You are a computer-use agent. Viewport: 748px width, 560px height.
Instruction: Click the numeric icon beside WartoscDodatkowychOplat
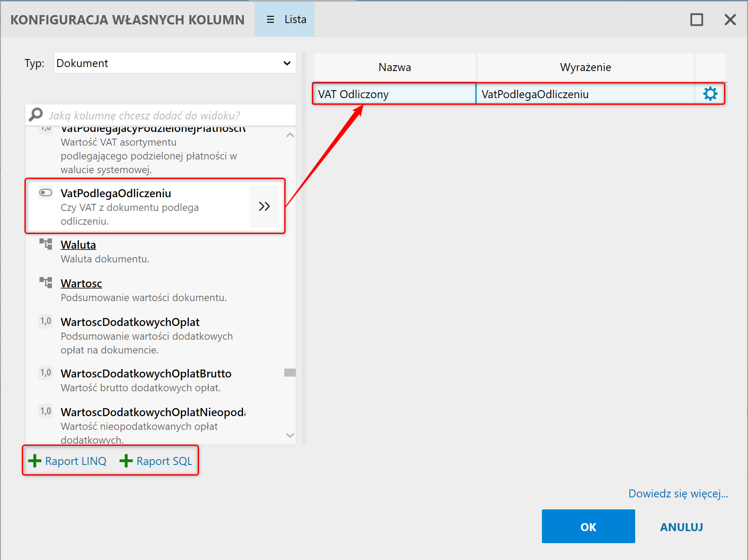click(x=46, y=321)
